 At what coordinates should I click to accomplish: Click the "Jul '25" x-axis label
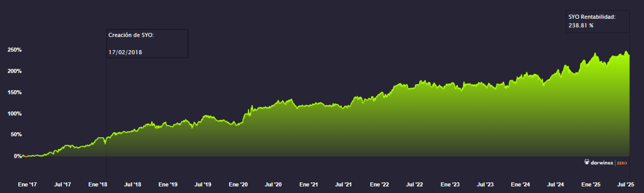pyautogui.click(x=626, y=184)
